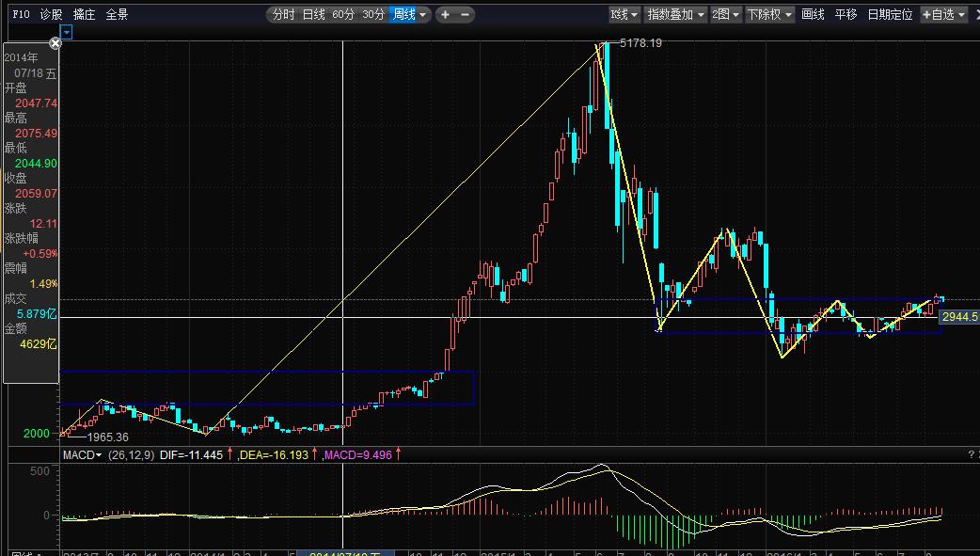
Task: Expand the 周线 period dropdown
Action: coord(409,14)
